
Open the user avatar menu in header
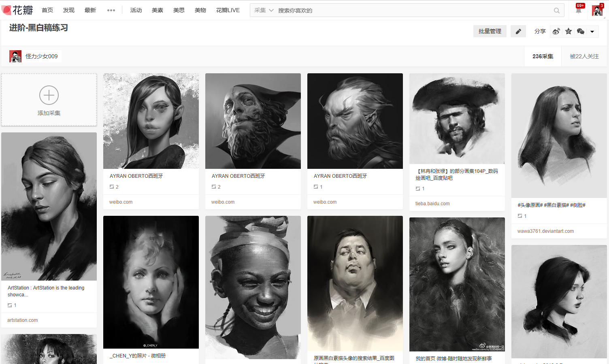tap(597, 11)
